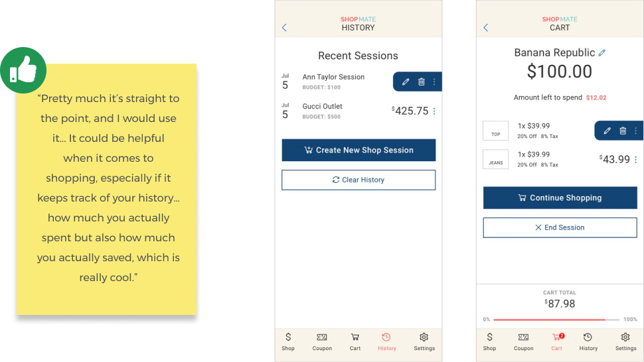Image resolution: width=644 pixels, height=362 pixels.
Task: Switch to Cart tab with badge in Cart screen
Action: 557,342
